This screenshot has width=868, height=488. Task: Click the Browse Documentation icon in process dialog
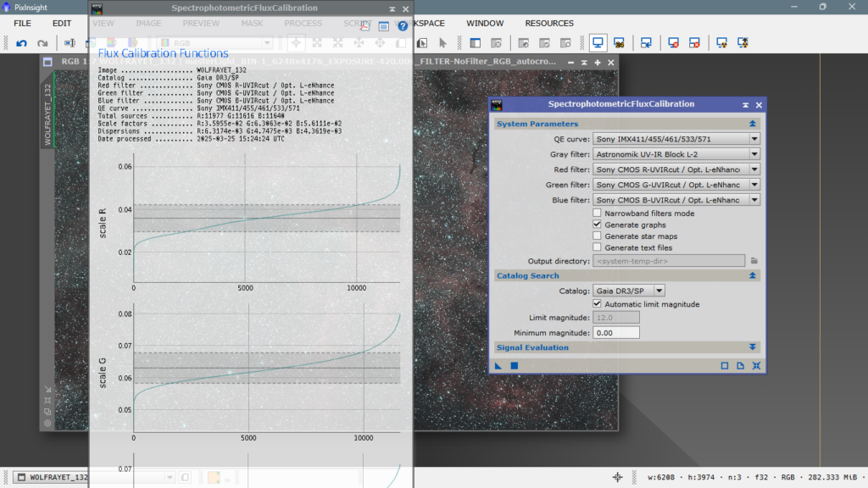(741, 366)
